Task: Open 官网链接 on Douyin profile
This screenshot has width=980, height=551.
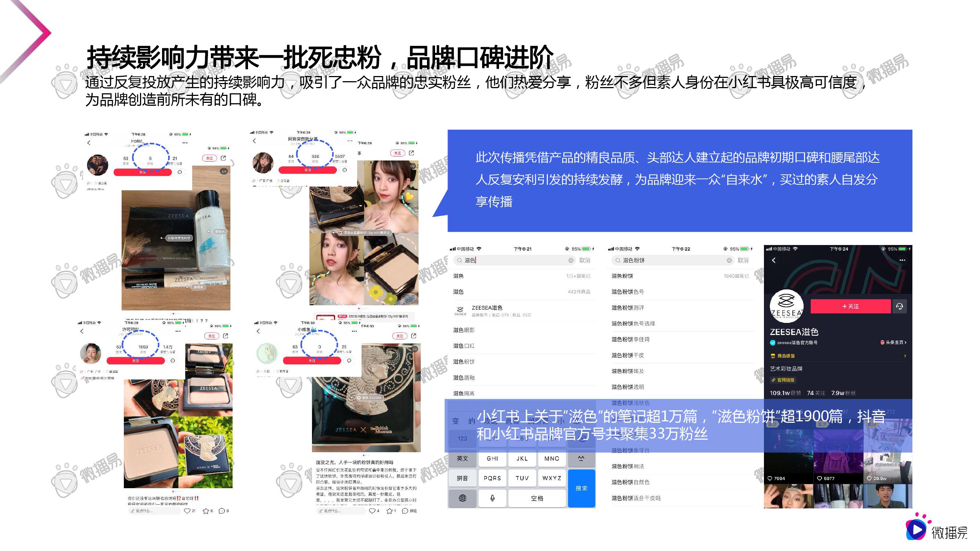Action: click(783, 380)
